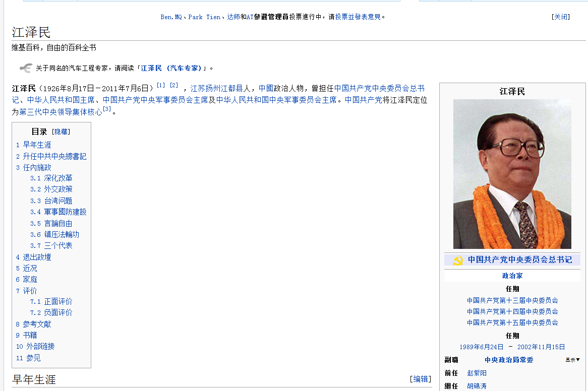Click the Communist Party emblem icon
Screen dimensions: 588x391
click(x=458, y=260)
